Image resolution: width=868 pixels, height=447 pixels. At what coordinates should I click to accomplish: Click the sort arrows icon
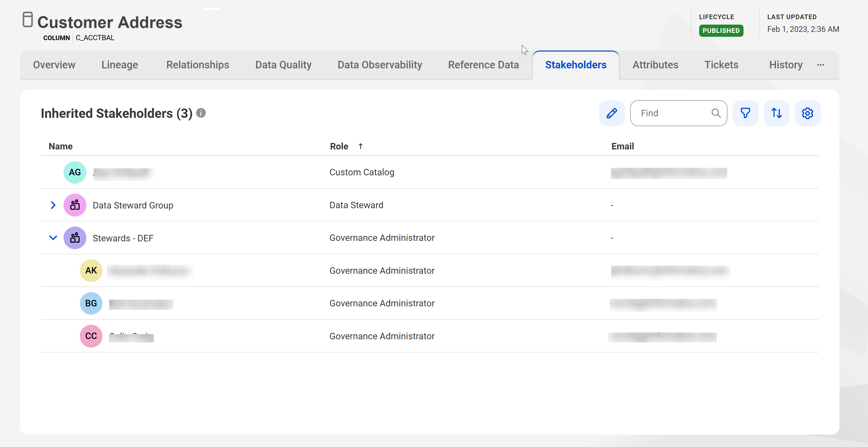click(x=776, y=113)
